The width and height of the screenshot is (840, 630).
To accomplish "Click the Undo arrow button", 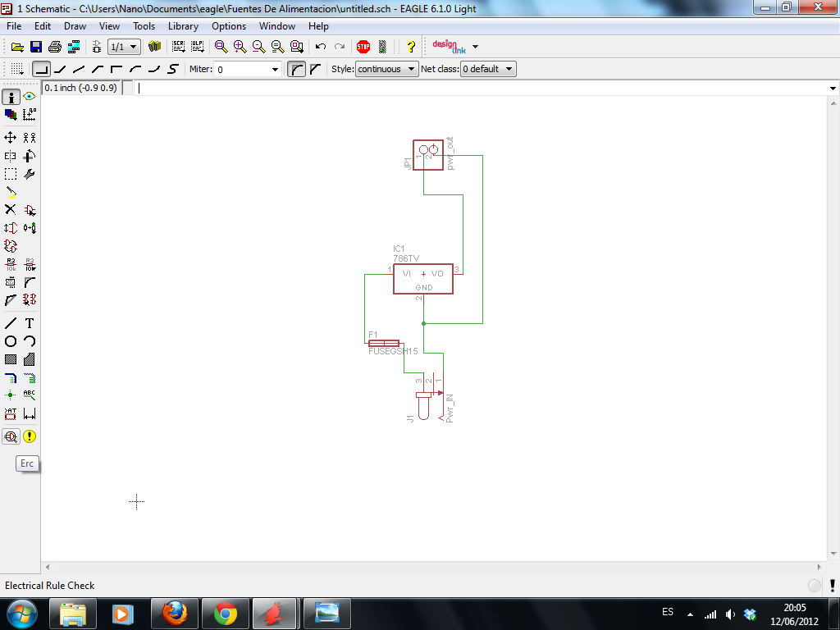I will point(321,47).
